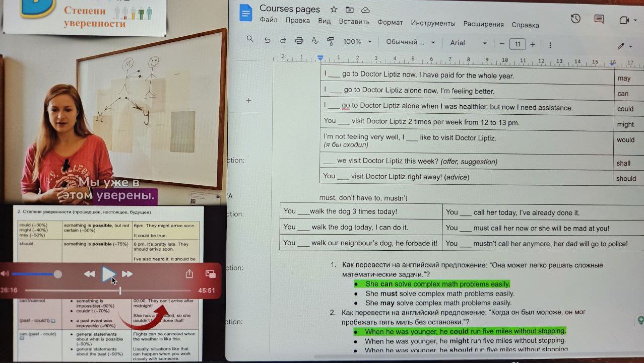Screen dimensions: 644x363
Task: Open the search magnifier in toolbar
Action: click(x=250, y=39)
